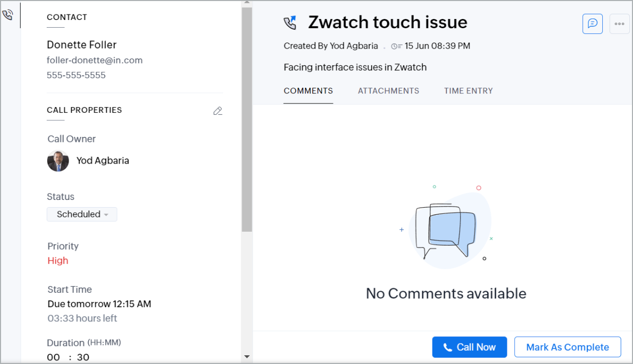633x364 pixels.
Task: Switch to the Attachments tab
Action: tap(388, 91)
